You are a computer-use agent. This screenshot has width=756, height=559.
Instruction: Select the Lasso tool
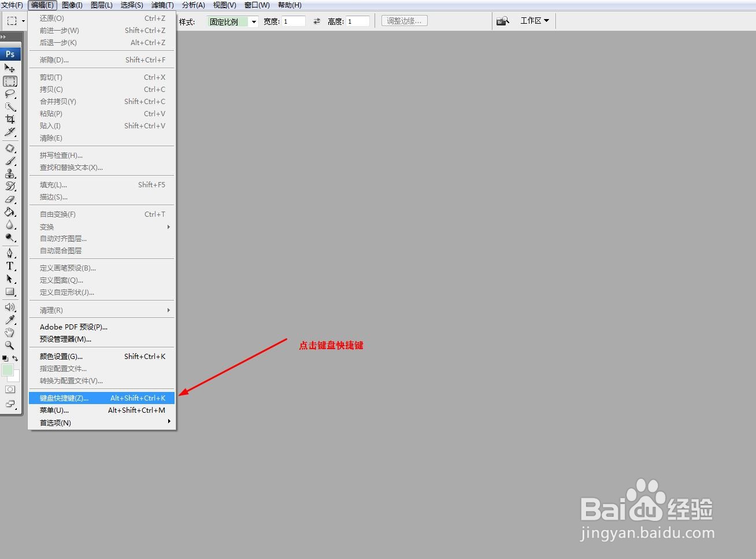pos(10,94)
